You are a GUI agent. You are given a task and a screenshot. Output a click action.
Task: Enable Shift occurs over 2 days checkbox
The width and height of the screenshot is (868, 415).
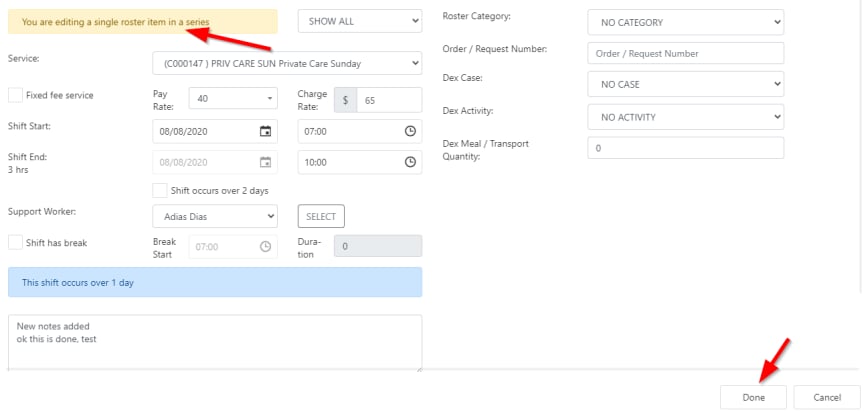160,190
